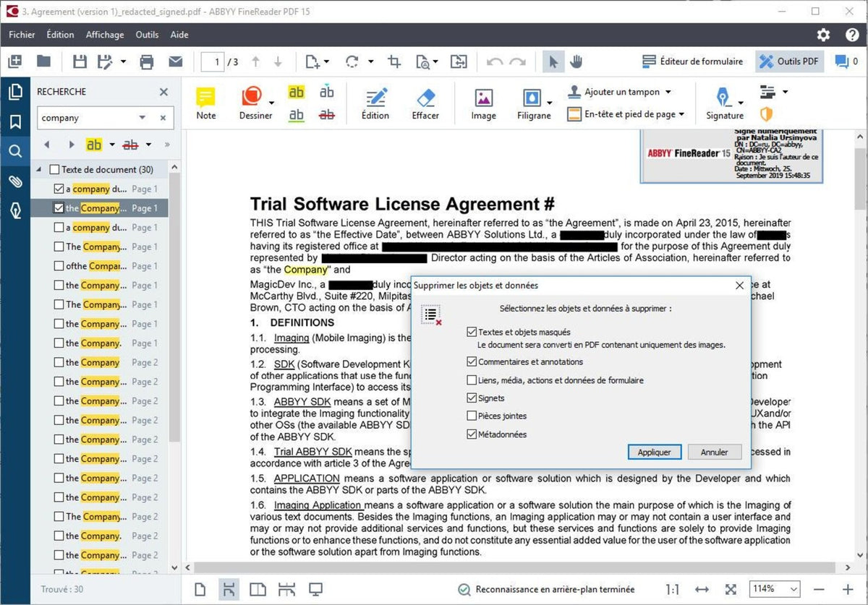868x605 pixels.
Task: Select the Crop page tool
Action: click(394, 62)
